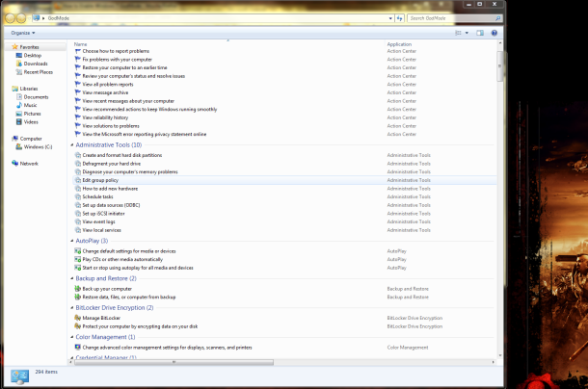This screenshot has height=389, width=588.
Task: Select 'Set up iSCSI initiator'
Action: pyautogui.click(x=103, y=214)
